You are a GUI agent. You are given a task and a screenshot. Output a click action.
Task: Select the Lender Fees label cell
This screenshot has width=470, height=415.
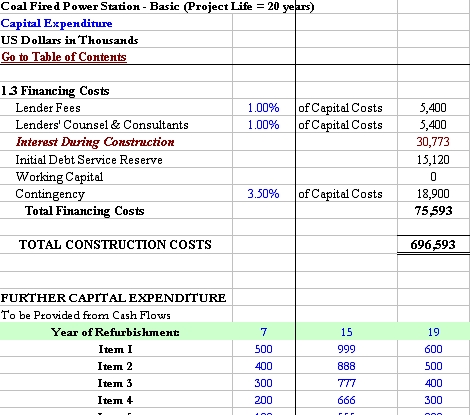[x=48, y=108]
